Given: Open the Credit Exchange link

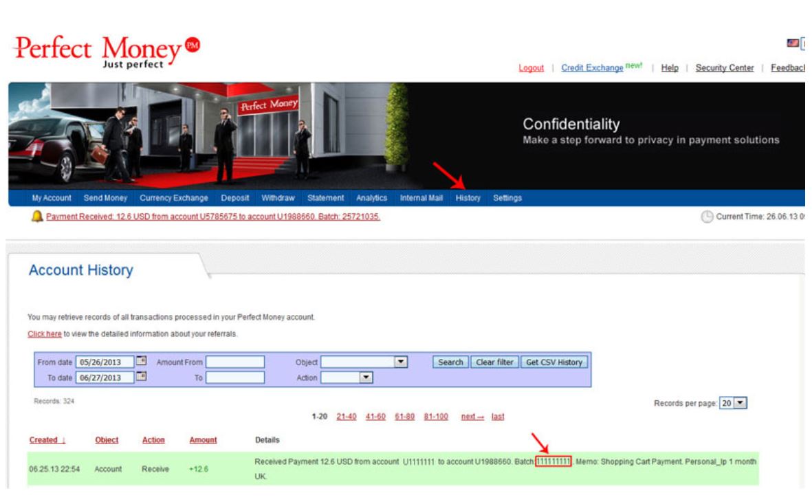Looking at the screenshot, I should pyautogui.click(x=592, y=68).
